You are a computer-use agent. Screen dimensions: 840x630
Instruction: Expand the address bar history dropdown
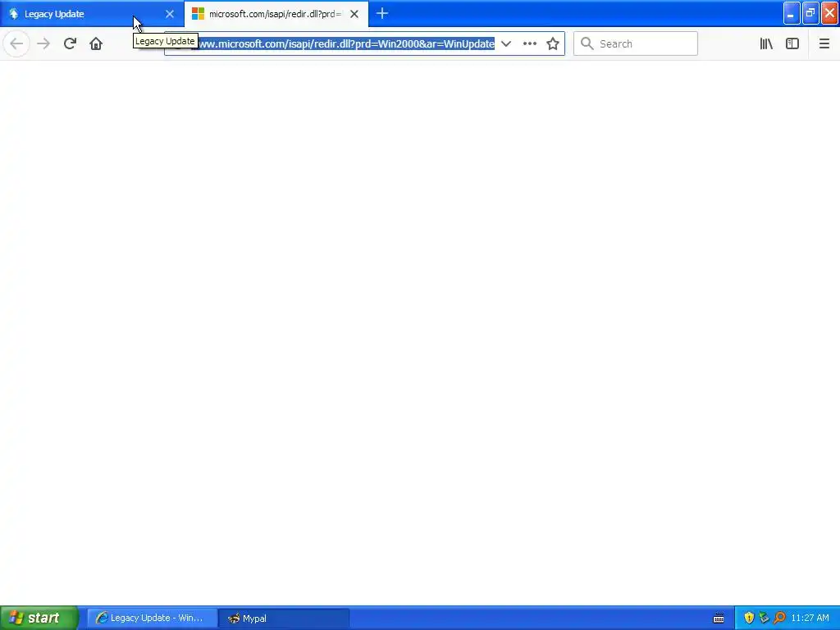pyautogui.click(x=505, y=44)
